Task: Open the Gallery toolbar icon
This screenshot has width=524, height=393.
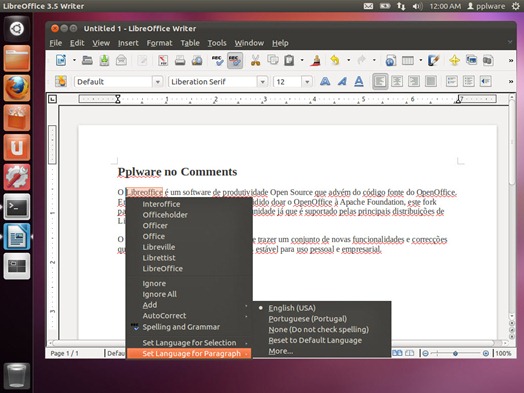Action: (472, 60)
